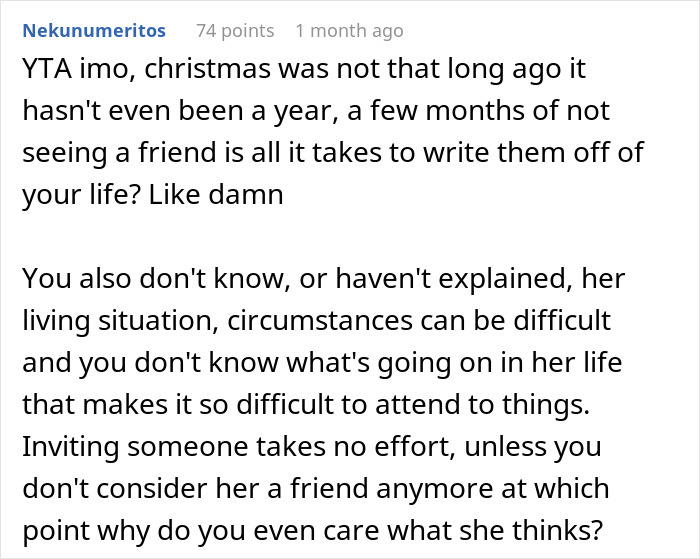This screenshot has height=559, width=700.
Task: Click the 74 points score
Action: click(x=235, y=31)
